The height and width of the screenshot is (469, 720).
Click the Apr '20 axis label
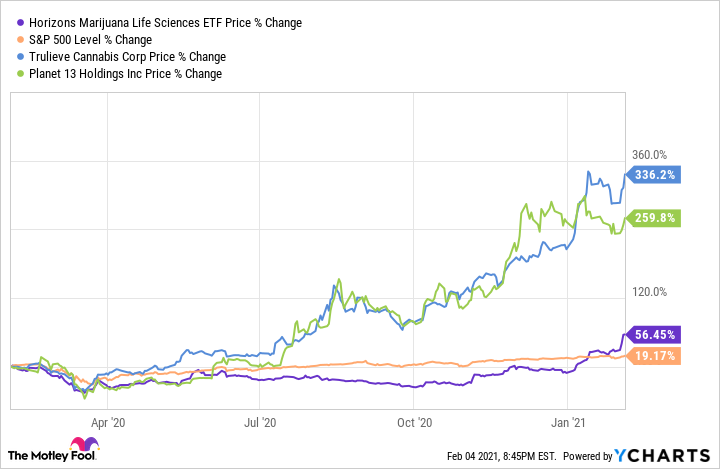pyautogui.click(x=107, y=422)
